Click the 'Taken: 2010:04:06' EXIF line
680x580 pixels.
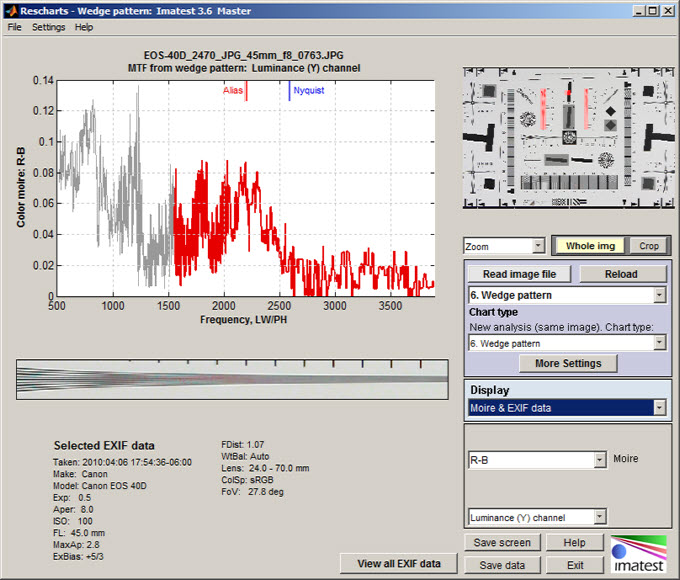pyautogui.click(x=122, y=462)
